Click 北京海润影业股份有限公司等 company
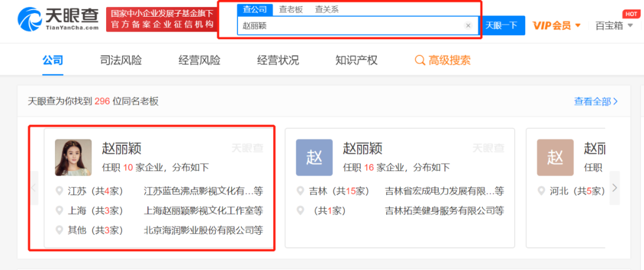644x270 pixels. 203,231
